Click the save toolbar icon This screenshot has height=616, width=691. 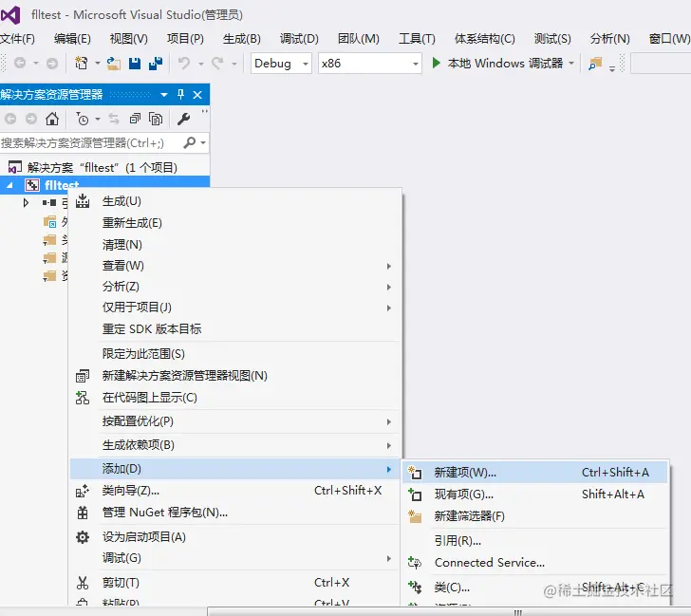[x=135, y=64]
